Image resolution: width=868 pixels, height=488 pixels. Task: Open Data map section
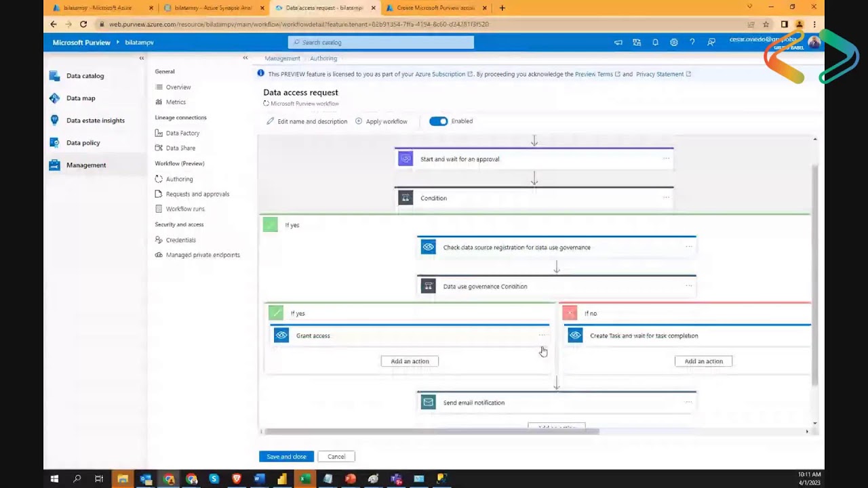click(x=81, y=98)
